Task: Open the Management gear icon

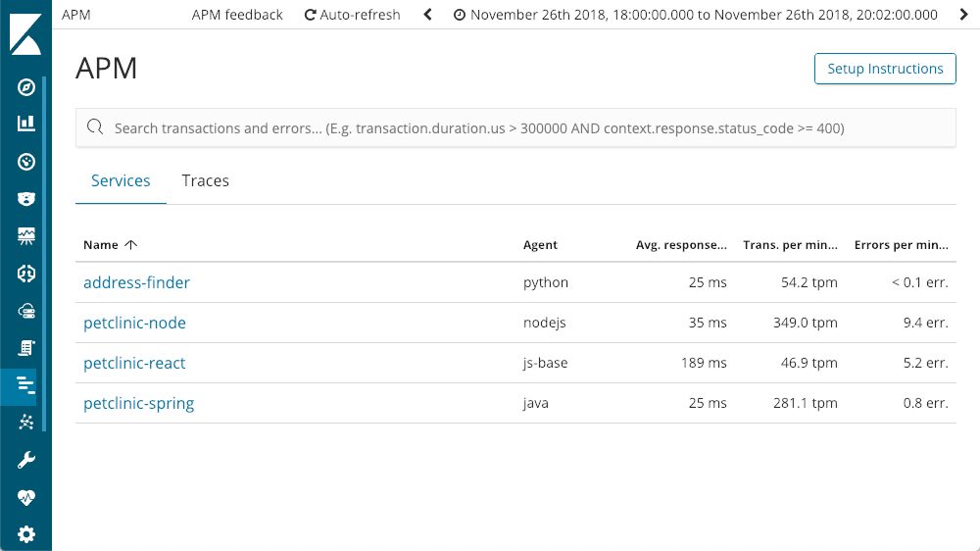Action: coord(25,534)
